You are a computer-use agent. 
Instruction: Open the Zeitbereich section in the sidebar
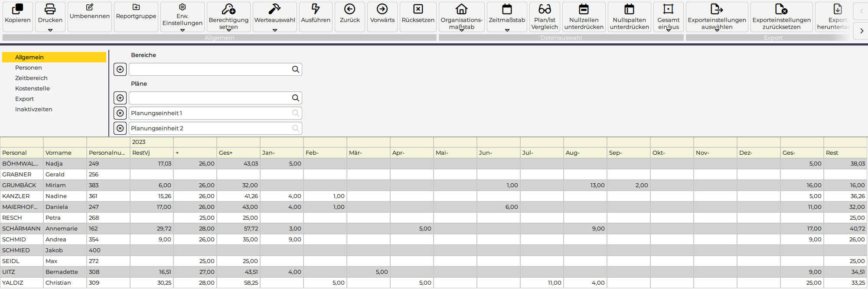point(31,78)
